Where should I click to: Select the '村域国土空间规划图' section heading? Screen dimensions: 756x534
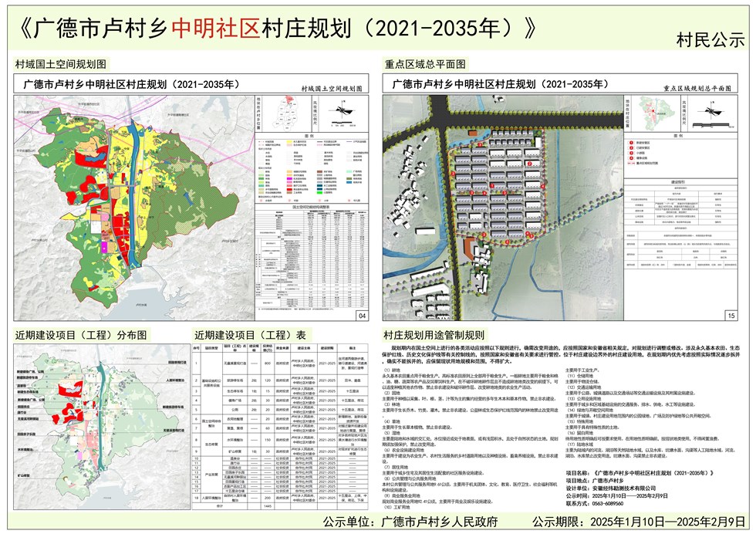61,64
